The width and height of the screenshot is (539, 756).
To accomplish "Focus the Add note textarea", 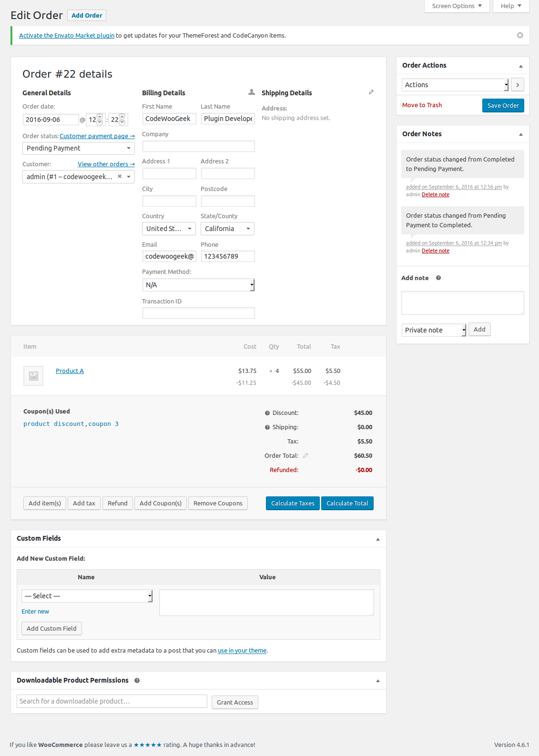I will tap(463, 303).
